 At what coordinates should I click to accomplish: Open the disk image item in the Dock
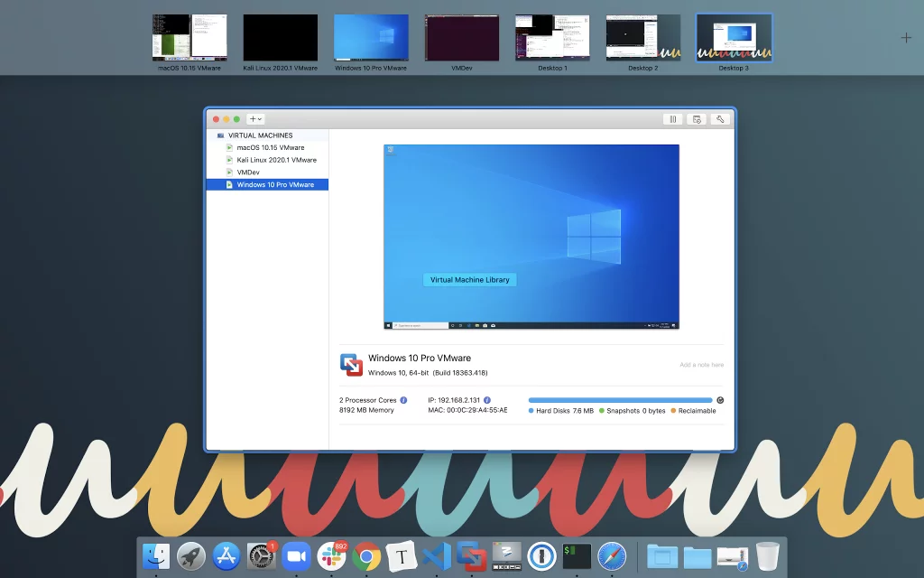pos(733,557)
